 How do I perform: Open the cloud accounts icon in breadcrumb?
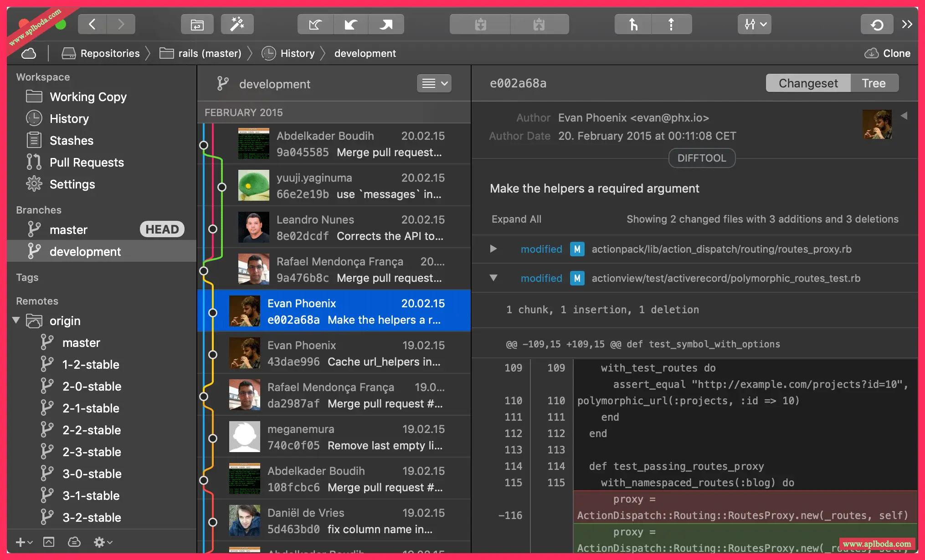pos(29,54)
